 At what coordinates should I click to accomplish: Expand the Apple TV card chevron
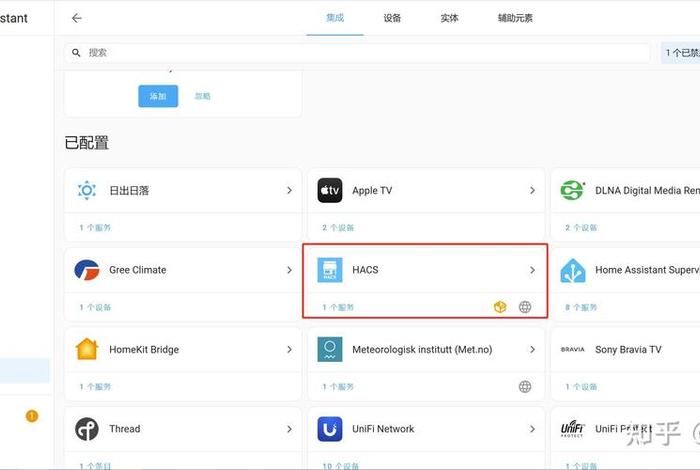532,190
